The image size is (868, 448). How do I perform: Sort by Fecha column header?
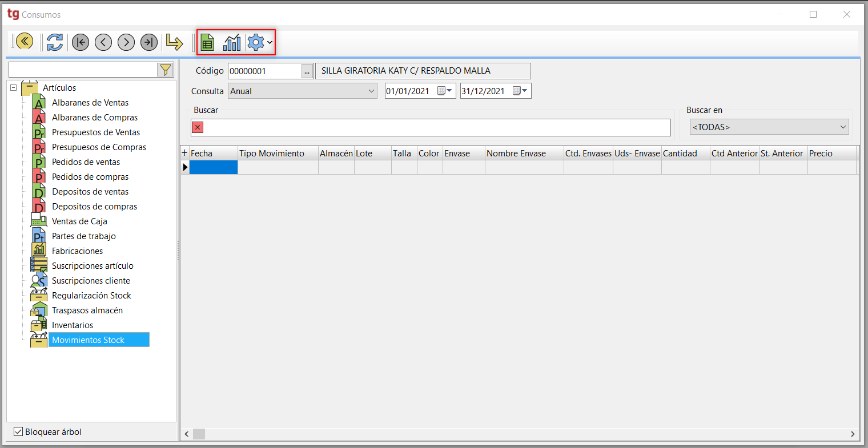click(214, 154)
